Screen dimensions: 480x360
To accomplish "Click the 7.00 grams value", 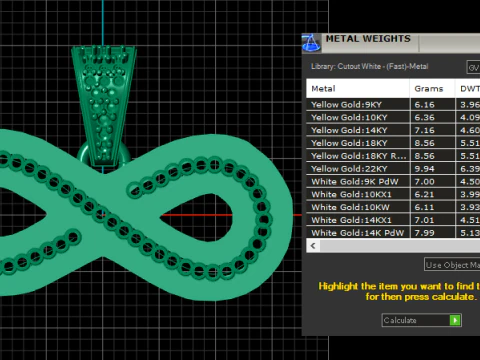I will point(424,181).
